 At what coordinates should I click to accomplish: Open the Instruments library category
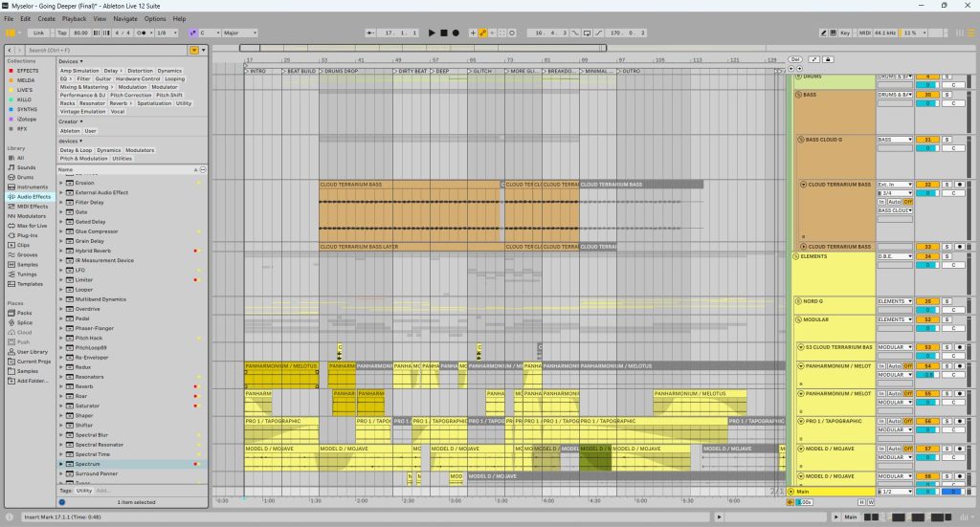33,187
